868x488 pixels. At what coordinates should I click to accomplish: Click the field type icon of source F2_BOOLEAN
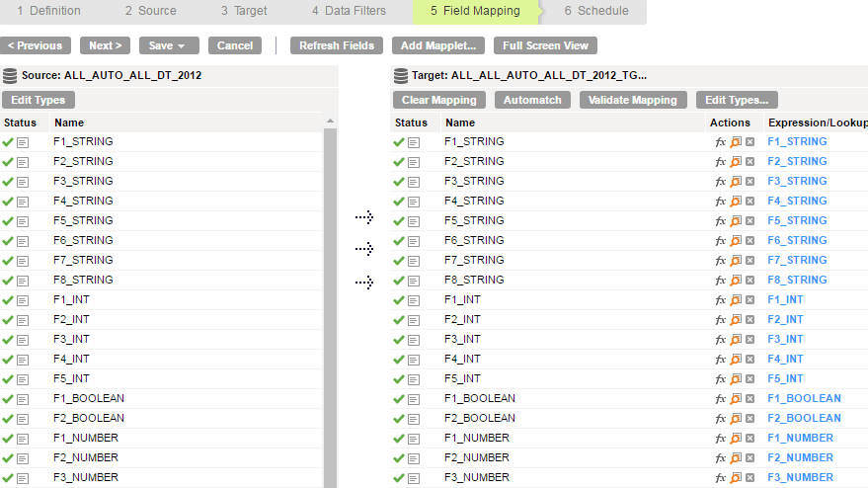pyautogui.click(x=23, y=419)
